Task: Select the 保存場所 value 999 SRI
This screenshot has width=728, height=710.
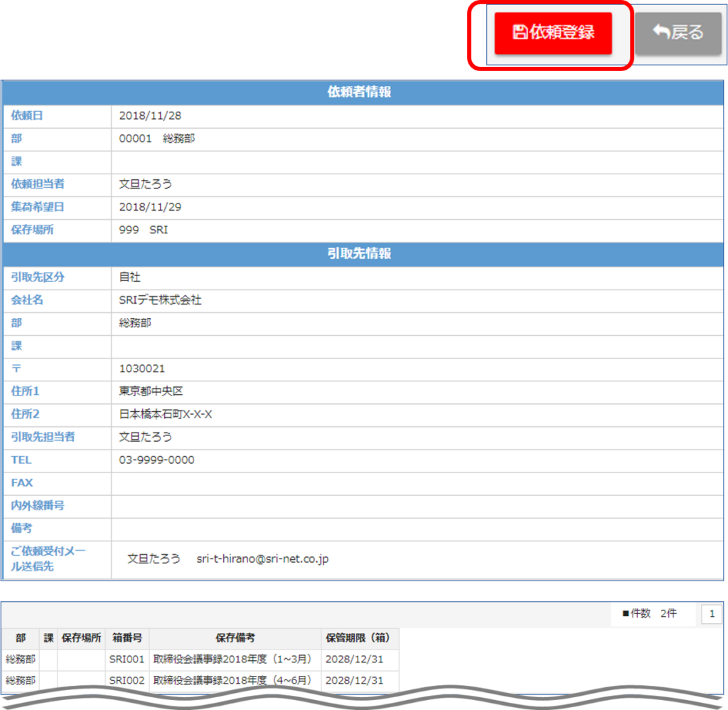Action: pyautogui.click(x=144, y=230)
